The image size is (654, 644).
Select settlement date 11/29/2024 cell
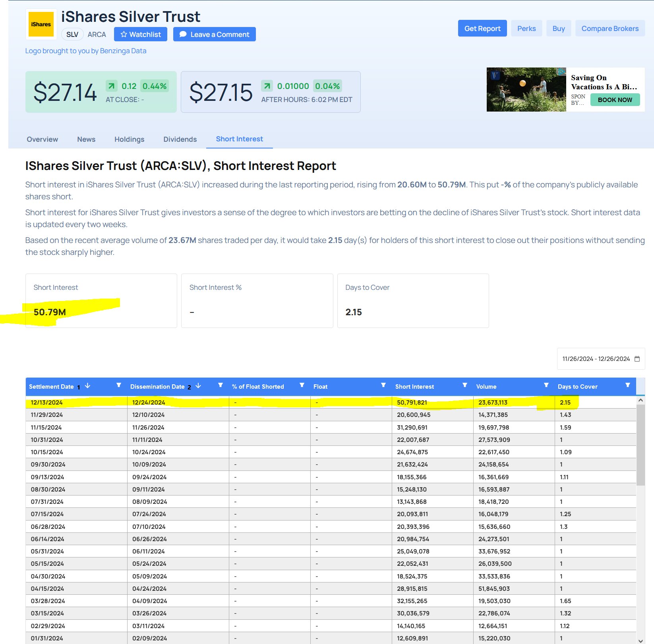[77, 415]
